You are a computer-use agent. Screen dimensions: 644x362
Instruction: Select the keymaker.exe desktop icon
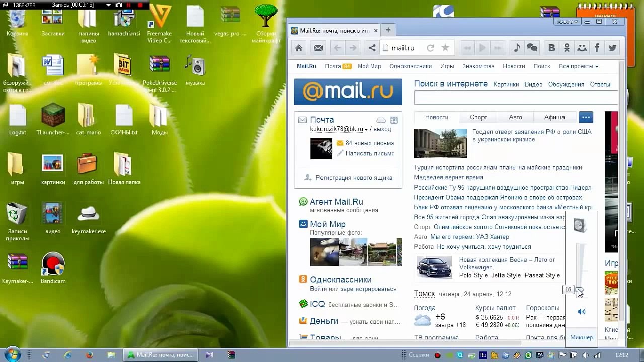(89, 219)
